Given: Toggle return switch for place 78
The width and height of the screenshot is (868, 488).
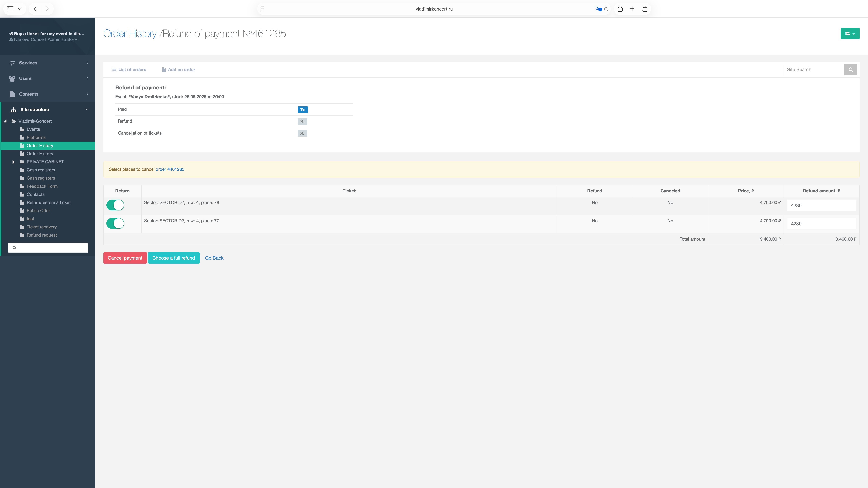Looking at the screenshot, I should (115, 205).
